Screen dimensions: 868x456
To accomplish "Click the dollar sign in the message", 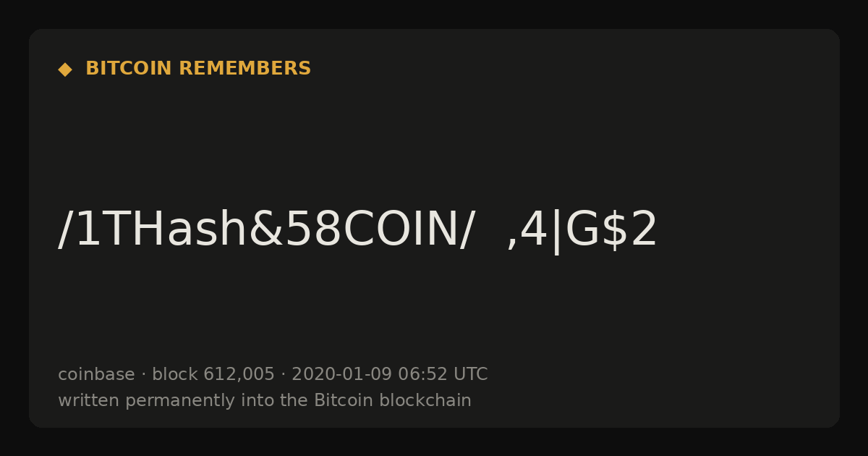I will pos(613,230).
